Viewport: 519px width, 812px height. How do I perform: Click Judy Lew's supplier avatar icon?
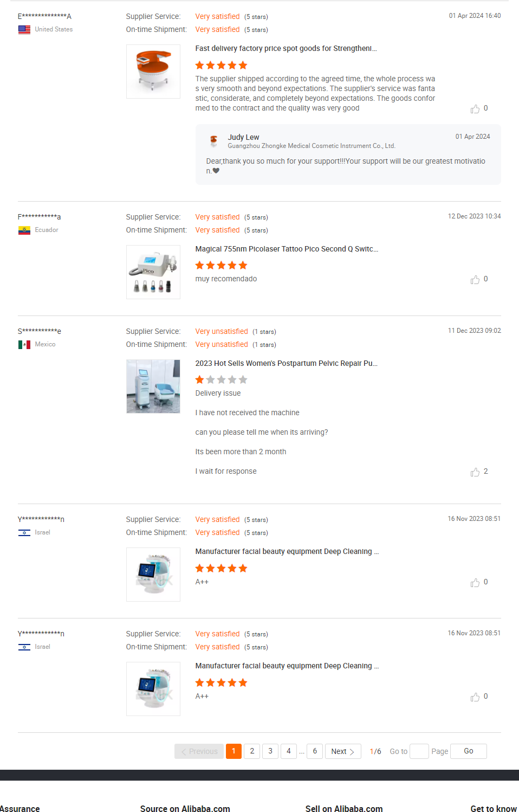214,141
